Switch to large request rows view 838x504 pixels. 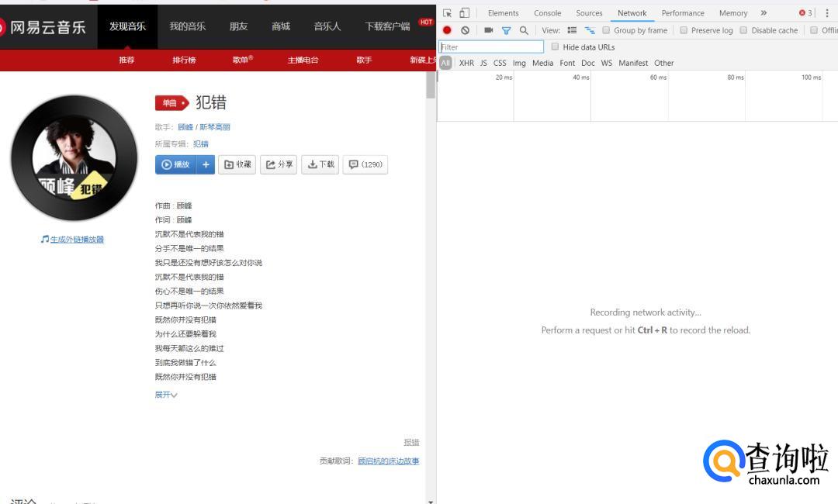click(572, 30)
